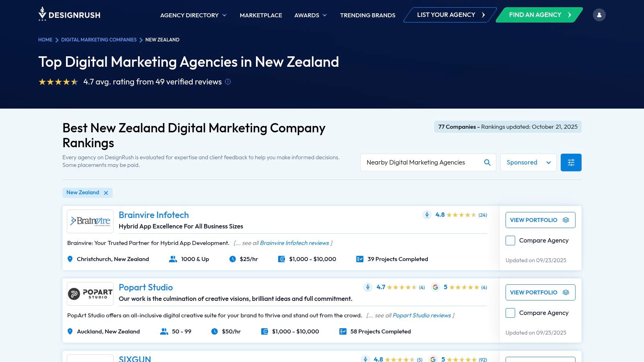This screenshot has width=644, height=362.
Task: Remove the New Zealand filter tag
Action: click(106, 193)
